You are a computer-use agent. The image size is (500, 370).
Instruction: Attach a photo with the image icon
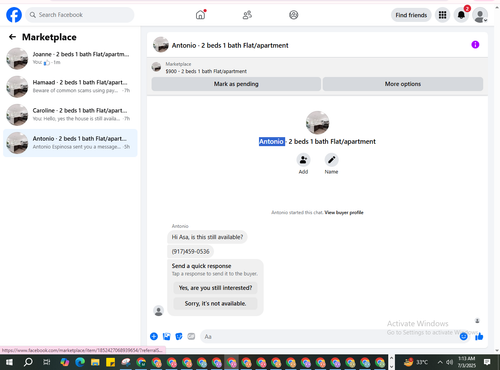click(166, 336)
